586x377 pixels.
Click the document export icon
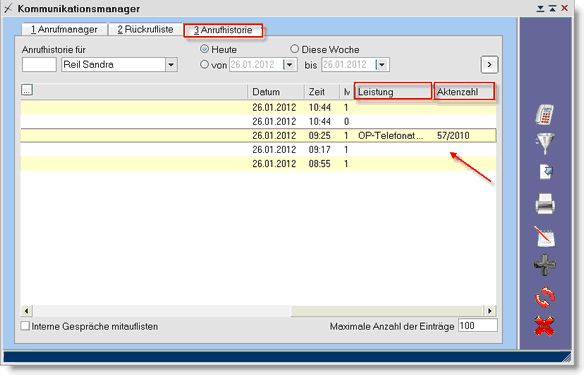546,171
